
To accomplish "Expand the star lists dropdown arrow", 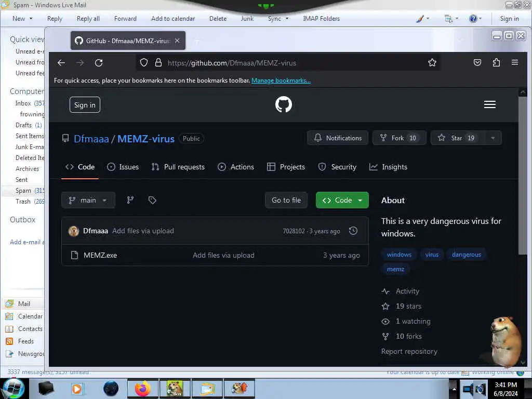I will (493, 138).
